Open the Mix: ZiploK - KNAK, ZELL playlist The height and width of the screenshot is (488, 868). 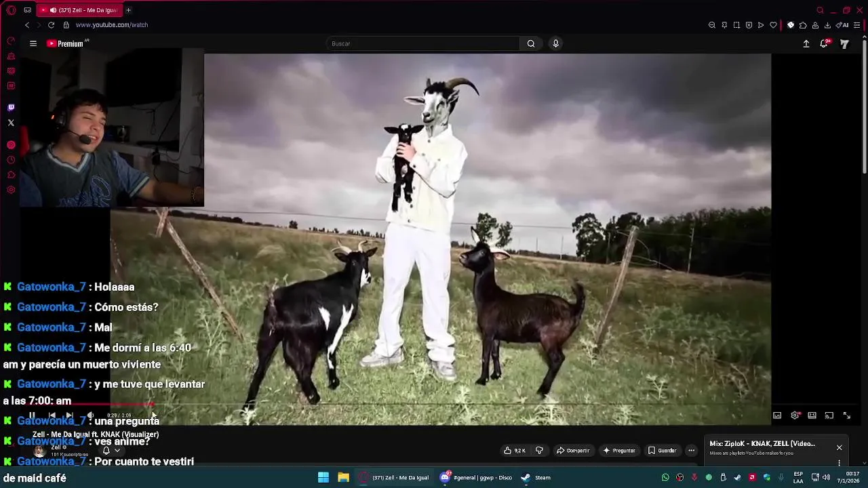pos(762,444)
